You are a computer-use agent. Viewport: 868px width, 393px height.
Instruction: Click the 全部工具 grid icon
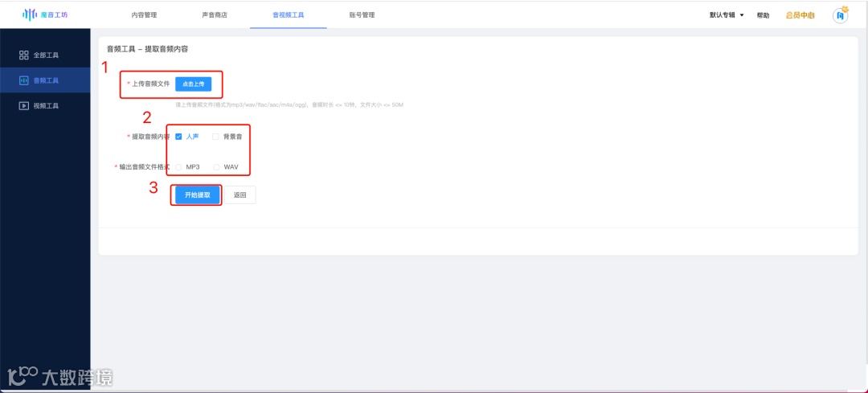point(23,55)
